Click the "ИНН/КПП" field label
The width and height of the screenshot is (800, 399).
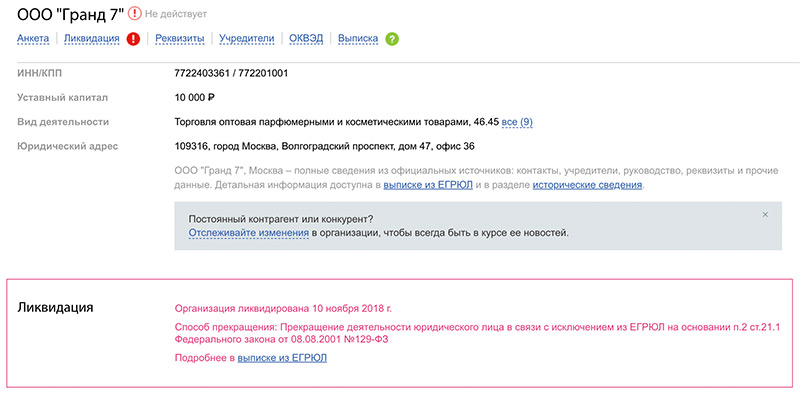click(39, 73)
